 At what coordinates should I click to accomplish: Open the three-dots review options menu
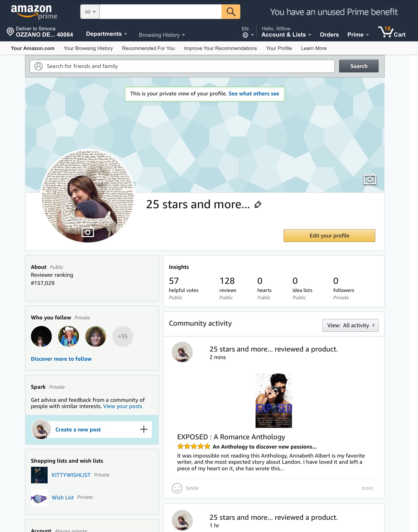(x=367, y=488)
